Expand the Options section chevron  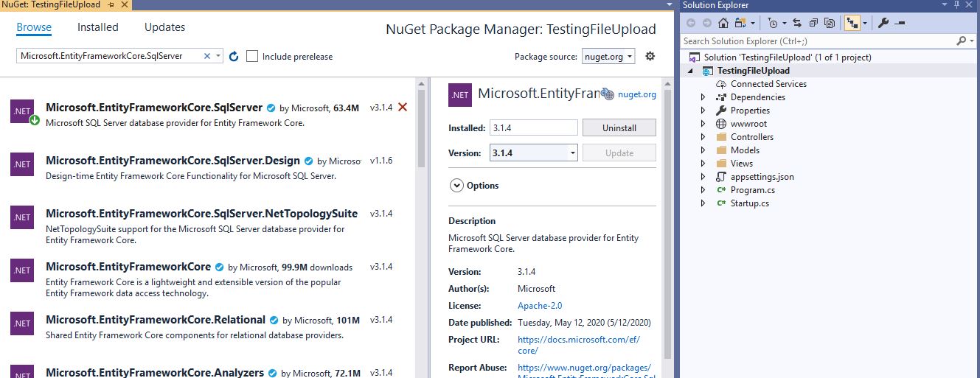pos(456,186)
